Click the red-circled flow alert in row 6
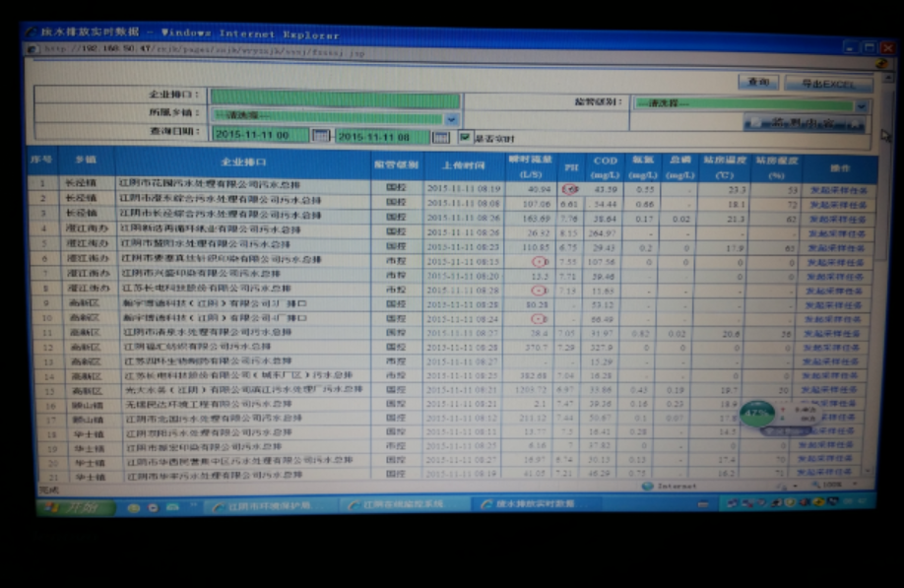The height and width of the screenshot is (588, 904). [539, 262]
